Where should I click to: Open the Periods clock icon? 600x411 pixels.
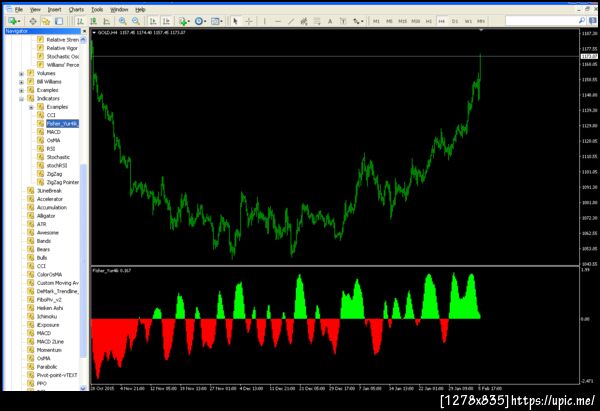(x=199, y=21)
